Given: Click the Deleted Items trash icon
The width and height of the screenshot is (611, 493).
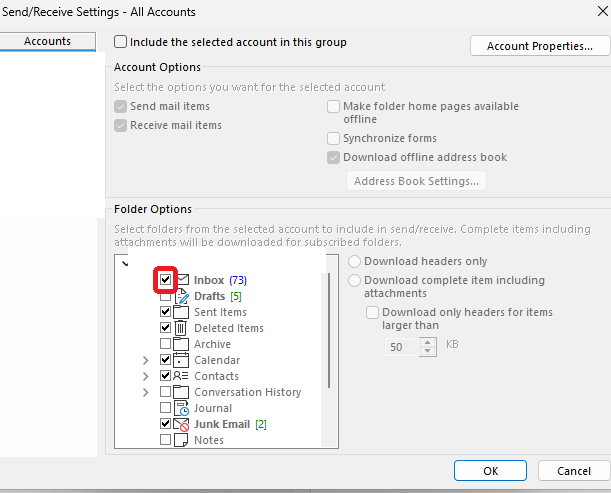Looking at the screenshot, I should coord(180,328).
